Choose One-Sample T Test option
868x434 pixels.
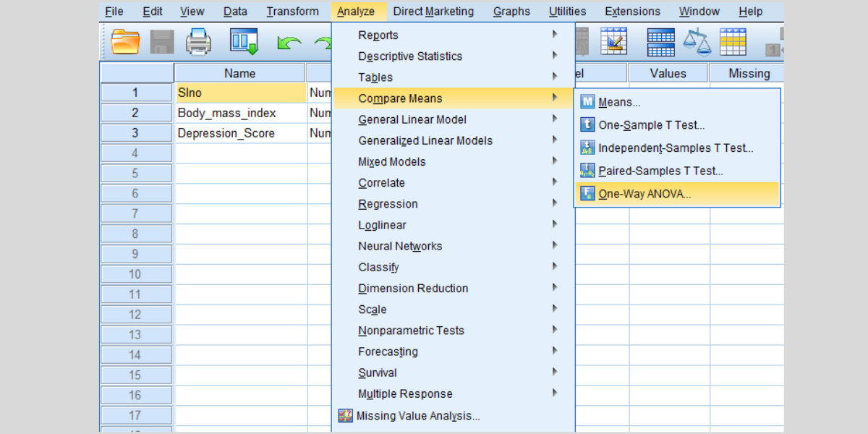point(677,125)
